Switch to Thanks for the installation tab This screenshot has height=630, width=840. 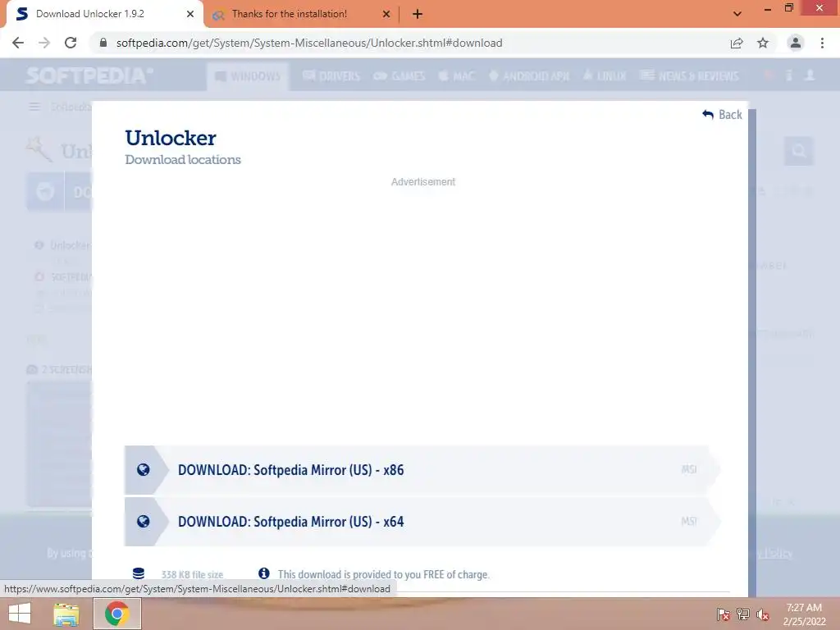click(x=302, y=14)
